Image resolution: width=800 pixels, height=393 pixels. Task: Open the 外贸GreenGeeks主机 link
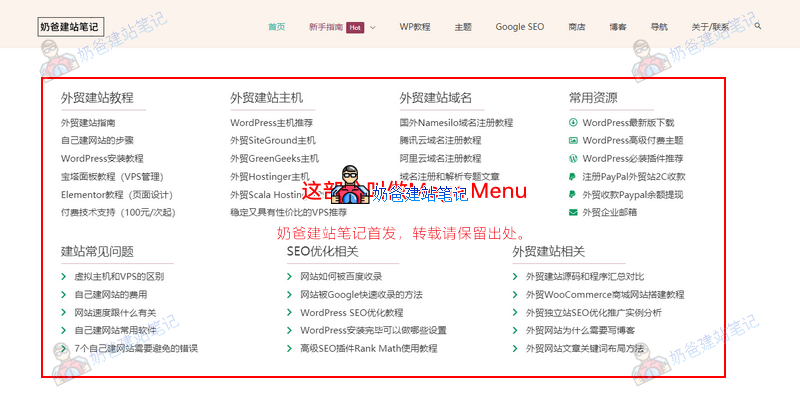(x=274, y=158)
